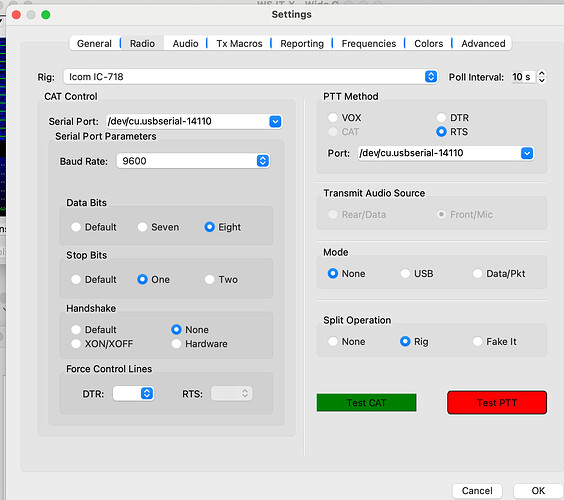
Task: Set Mode to USB
Action: 417,274
